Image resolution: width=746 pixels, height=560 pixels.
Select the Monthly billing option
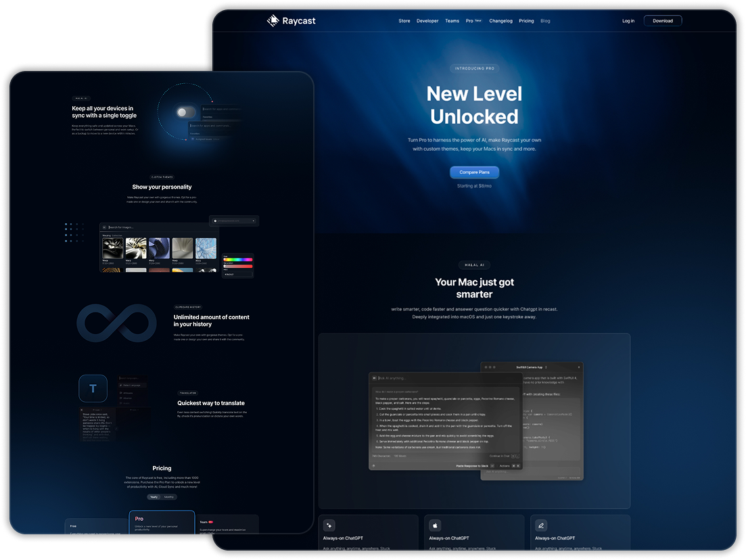pos(169,496)
